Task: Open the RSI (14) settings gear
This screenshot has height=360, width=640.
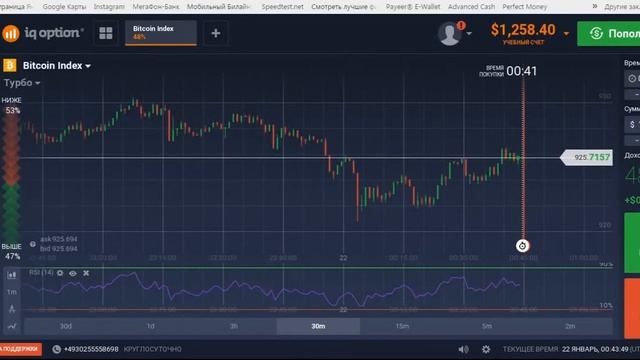Action: click(x=60, y=273)
